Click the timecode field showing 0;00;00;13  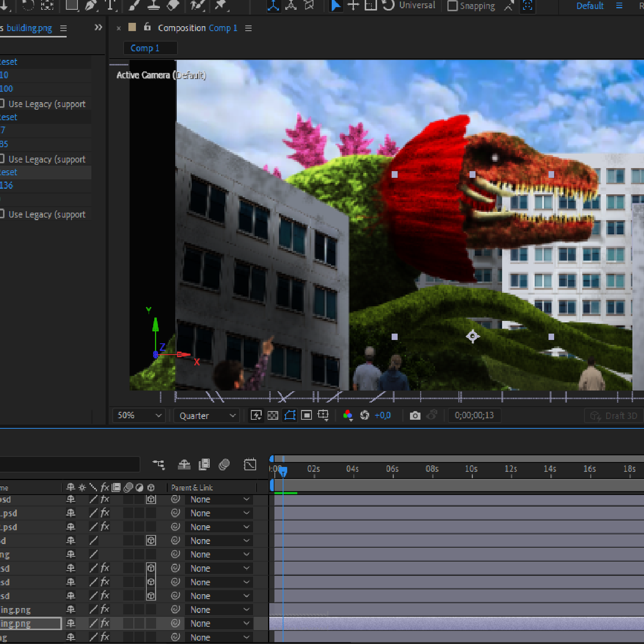tap(474, 415)
